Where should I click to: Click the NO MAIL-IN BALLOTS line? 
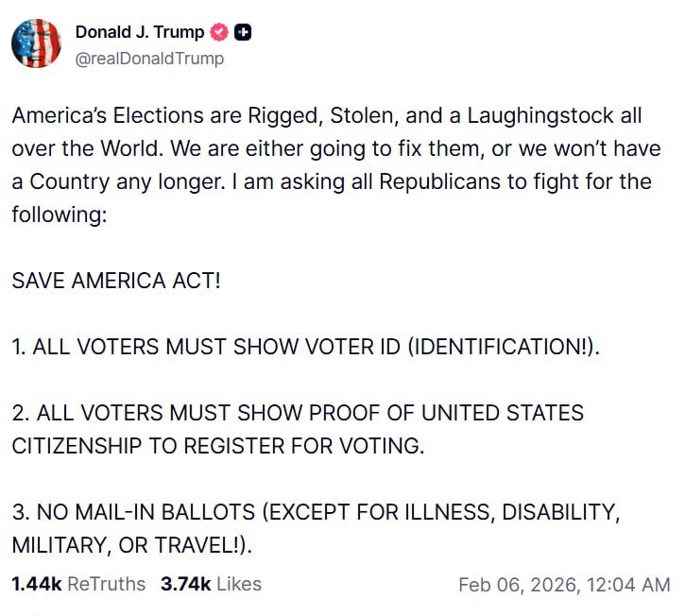pos(316,512)
